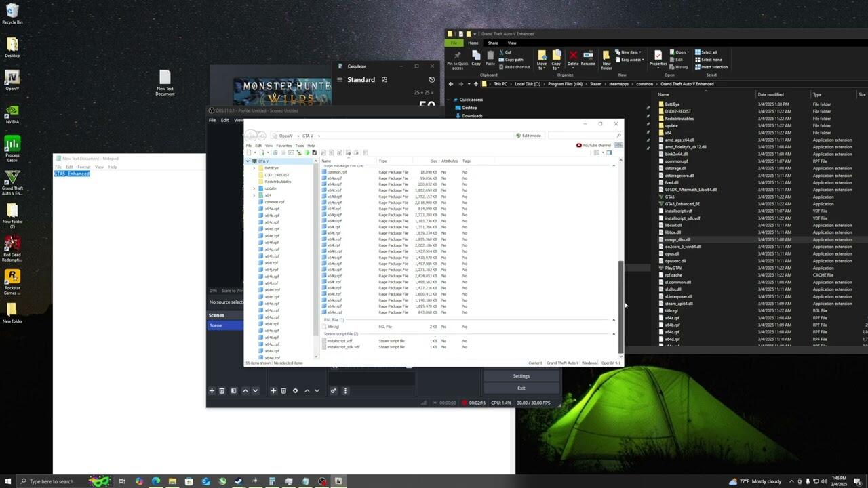Click the source properties gear icon in OBS

point(295,390)
